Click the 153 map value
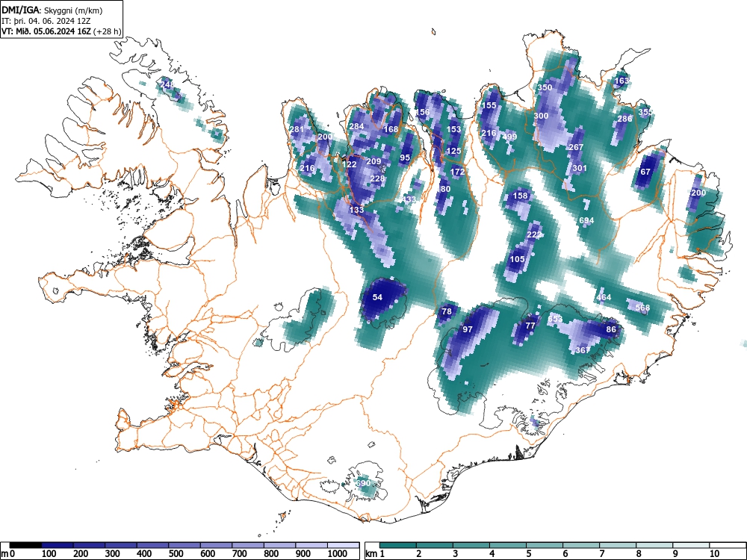 (453, 129)
